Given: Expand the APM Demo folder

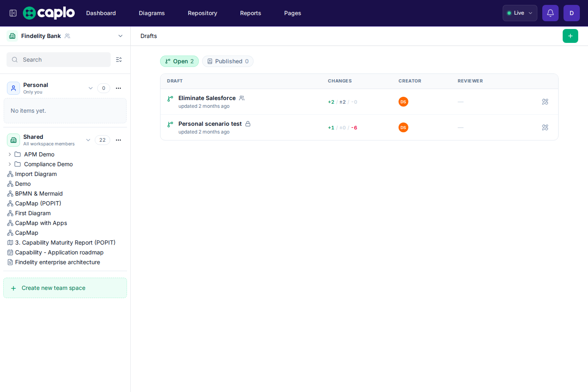Looking at the screenshot, I should (x=9, y=154).
